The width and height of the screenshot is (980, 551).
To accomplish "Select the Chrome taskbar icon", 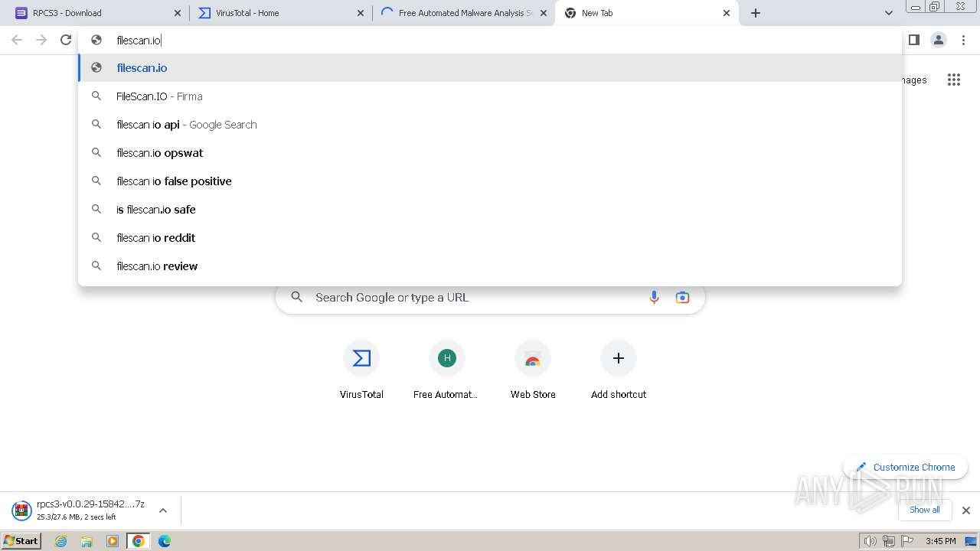I will point(139,541).
